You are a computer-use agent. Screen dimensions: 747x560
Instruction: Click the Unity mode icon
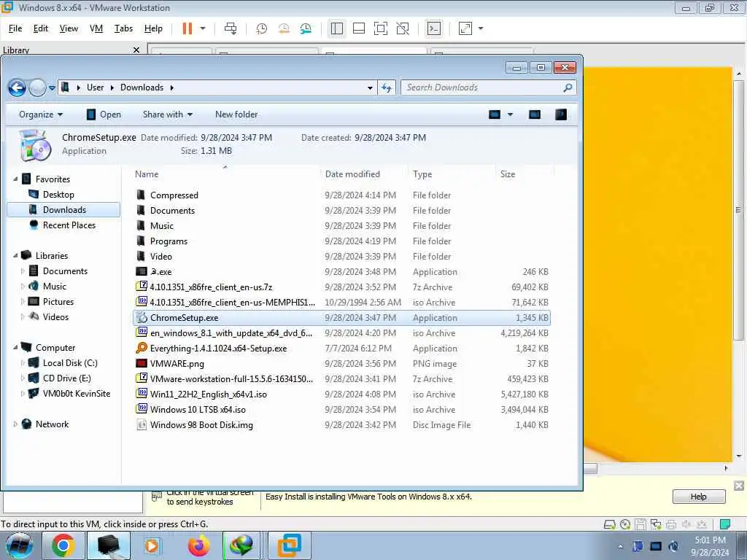403,28
